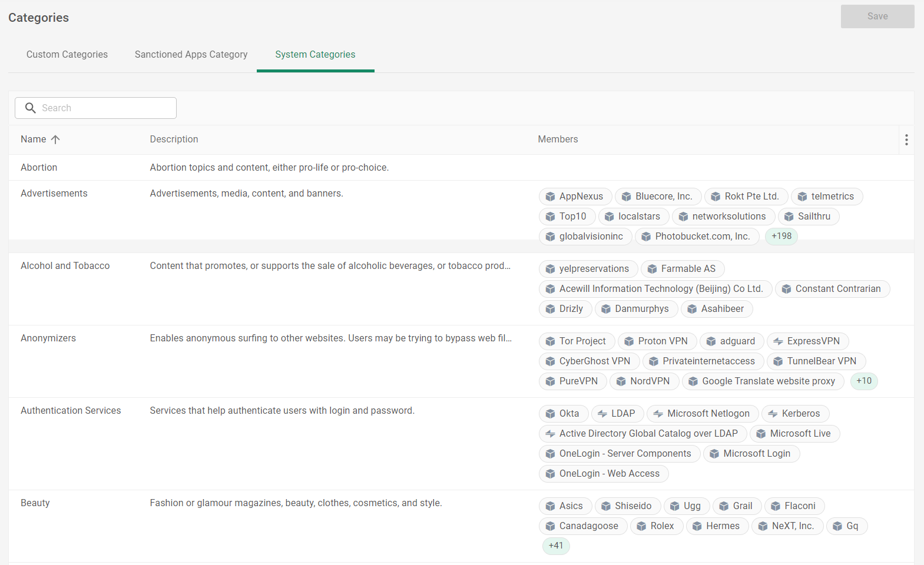Screen dimensions: 924x565
Task: Expand +198 more Advertisements members
Action: pos(781,236)
